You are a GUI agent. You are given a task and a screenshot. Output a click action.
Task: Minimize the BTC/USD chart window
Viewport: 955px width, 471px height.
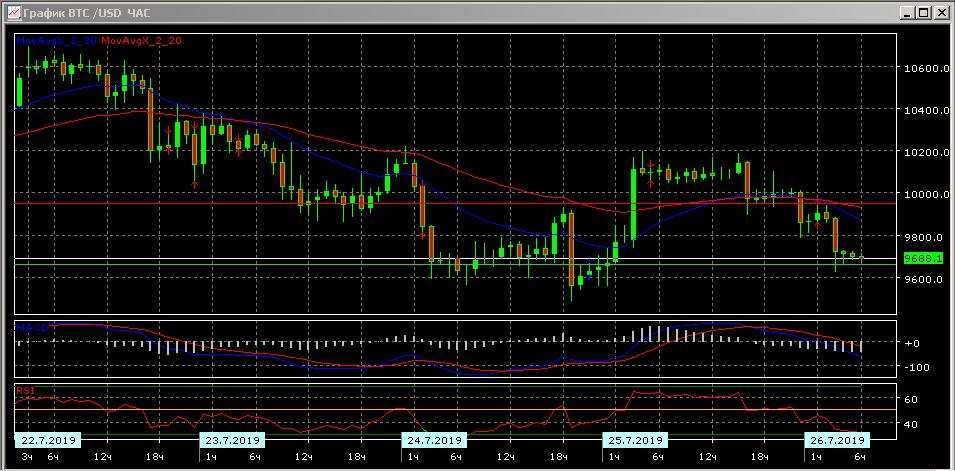[905, 13]
